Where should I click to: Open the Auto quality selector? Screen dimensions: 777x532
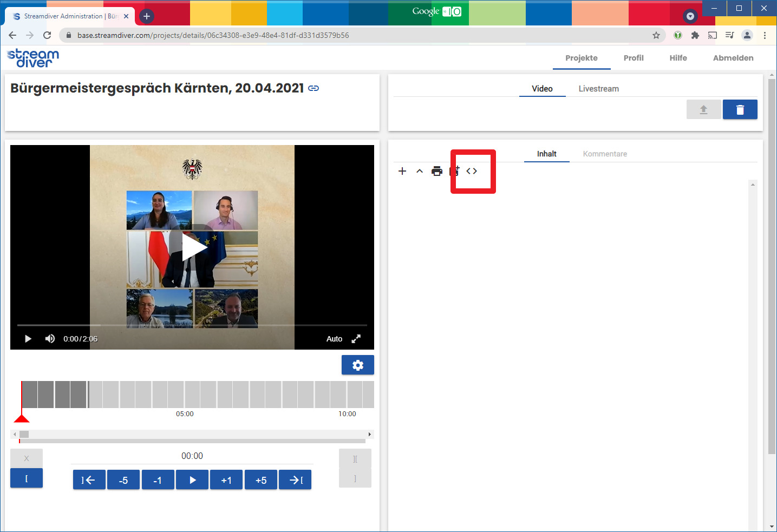334,339
